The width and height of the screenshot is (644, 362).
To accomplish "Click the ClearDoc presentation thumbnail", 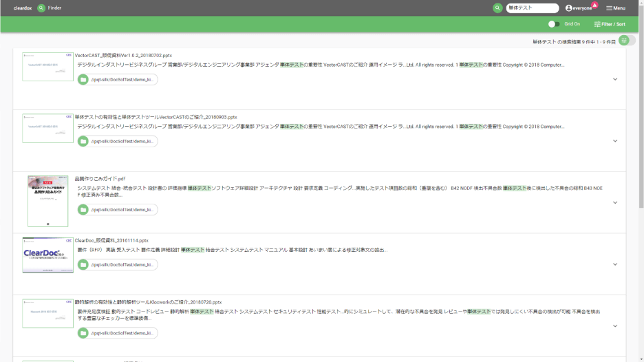I will pos(47,255).
